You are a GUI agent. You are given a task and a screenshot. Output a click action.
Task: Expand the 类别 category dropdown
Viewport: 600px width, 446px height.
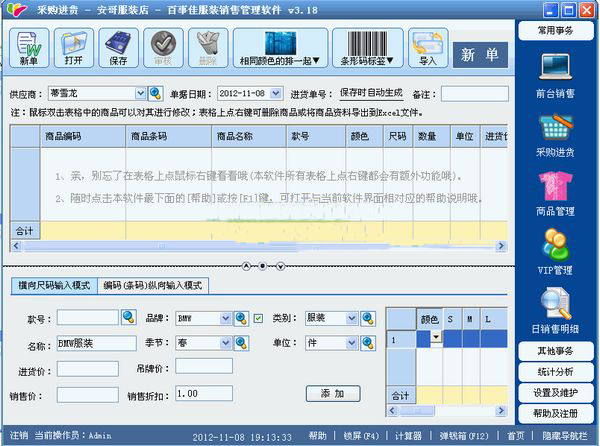(x=351, y=318)
